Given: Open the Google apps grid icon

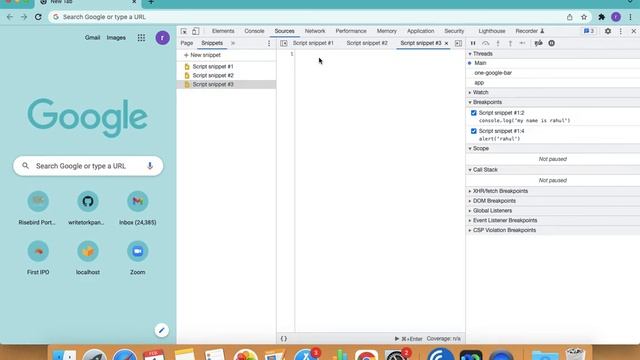Looking at the screenshot, I should coord(141,38).
